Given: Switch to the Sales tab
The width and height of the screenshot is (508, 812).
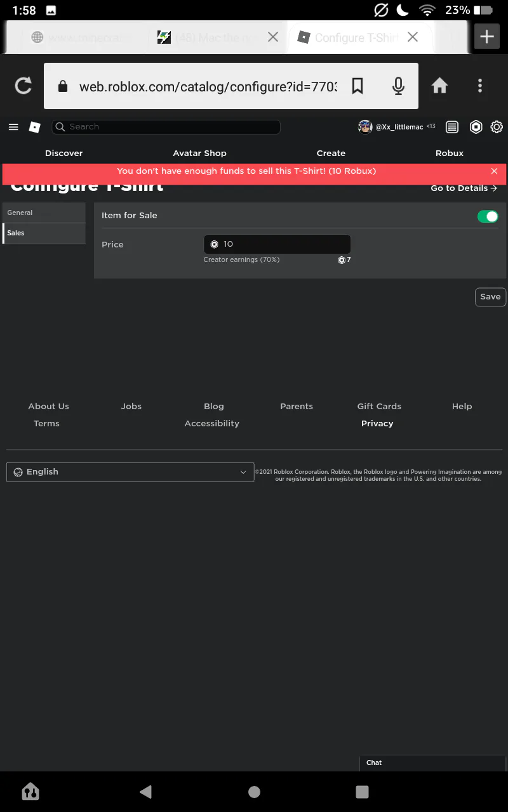Looking at the screenshot, I should coord(44,233).
